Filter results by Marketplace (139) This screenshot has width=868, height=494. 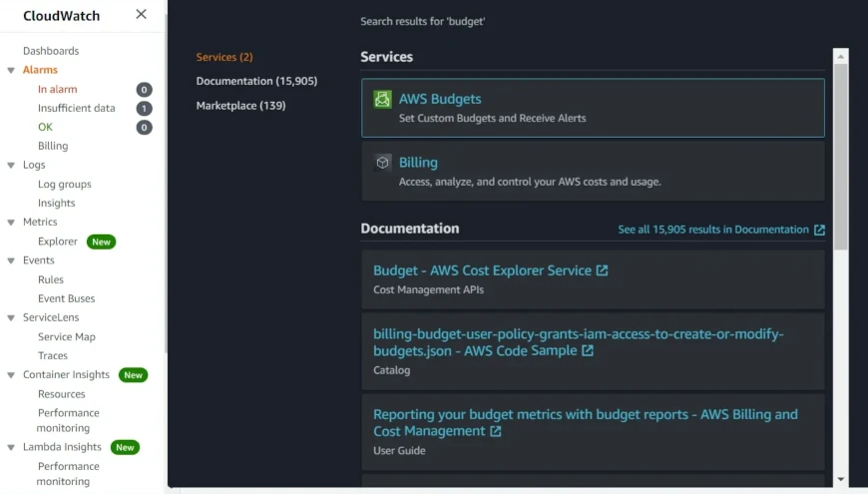click(x=240, y=105)
